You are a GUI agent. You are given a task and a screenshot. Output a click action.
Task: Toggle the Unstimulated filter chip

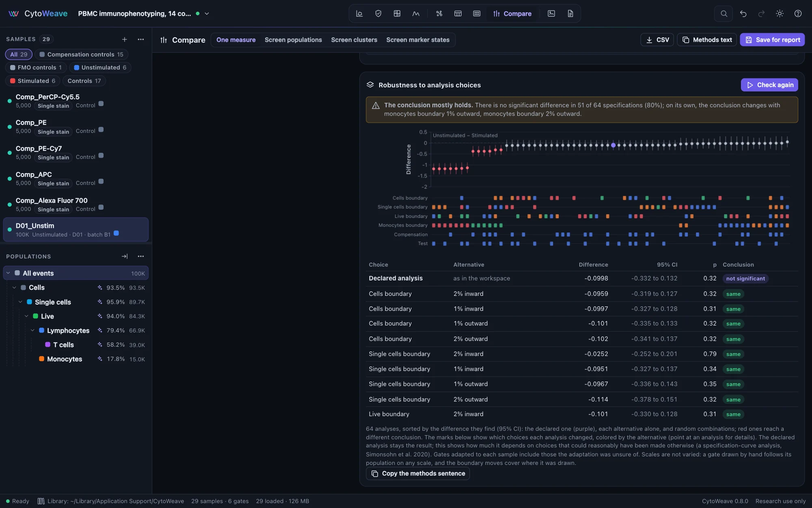pyautogui.click(x=100, y=67)
